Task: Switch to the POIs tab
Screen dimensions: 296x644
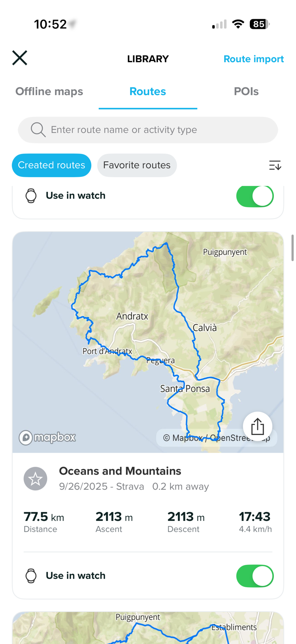Action: coord(246,92)
